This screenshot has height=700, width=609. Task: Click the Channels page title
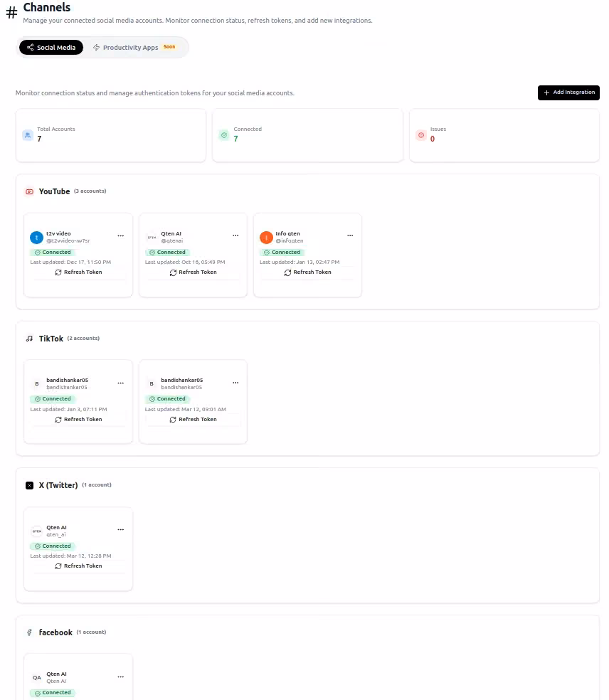pos(47,7)
